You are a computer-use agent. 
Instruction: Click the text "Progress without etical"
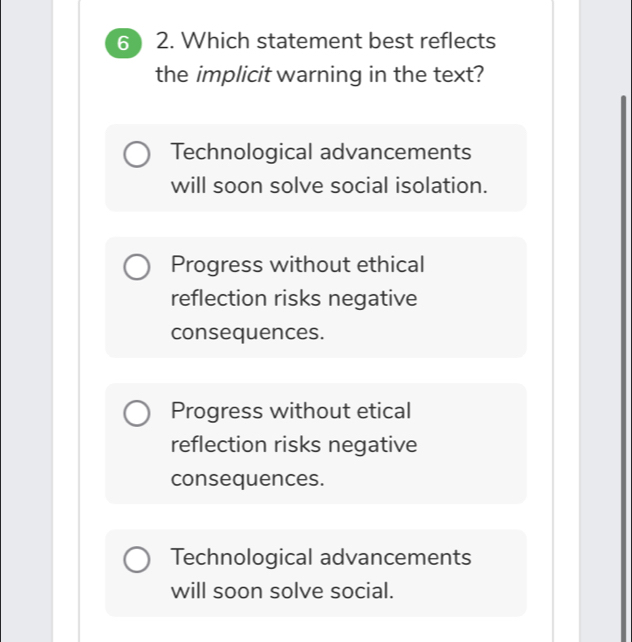(291, 411)
